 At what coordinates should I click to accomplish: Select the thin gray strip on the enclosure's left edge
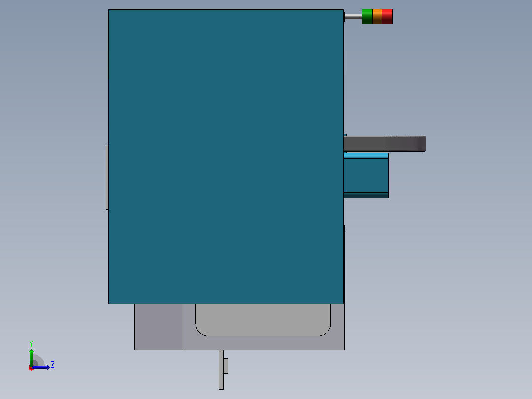pyautogui.click(x=107, y=178)
